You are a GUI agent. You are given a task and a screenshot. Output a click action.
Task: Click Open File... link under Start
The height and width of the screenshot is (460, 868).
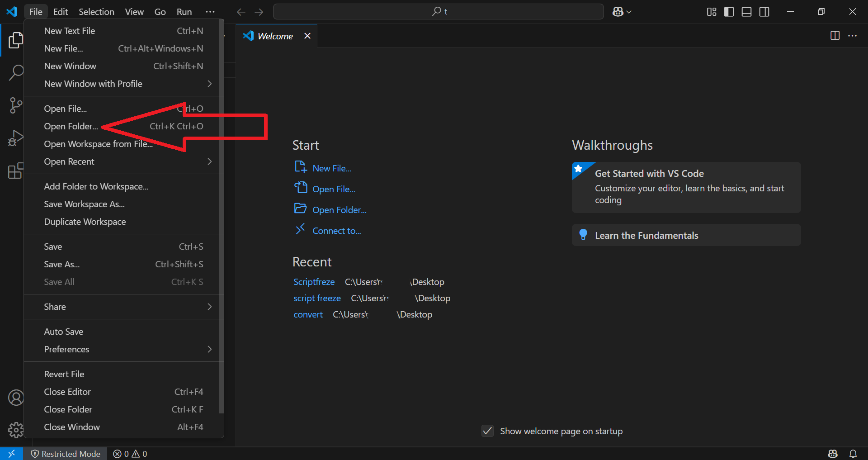point(334,189)
